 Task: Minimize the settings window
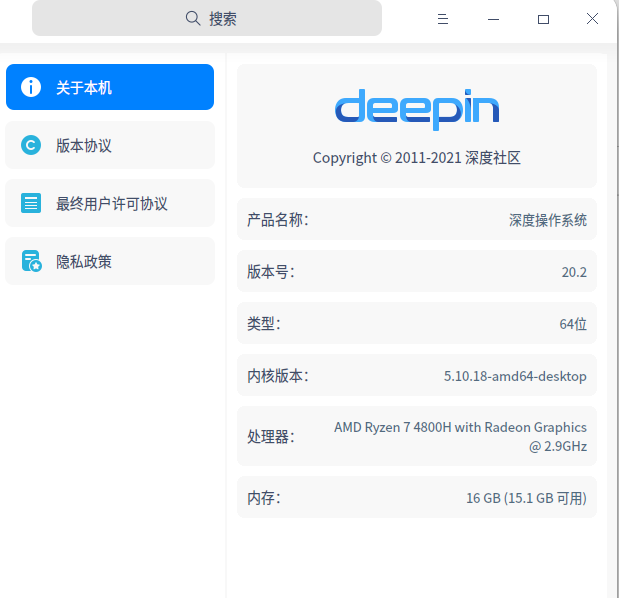pyautogui.click(x=493, y=19)
